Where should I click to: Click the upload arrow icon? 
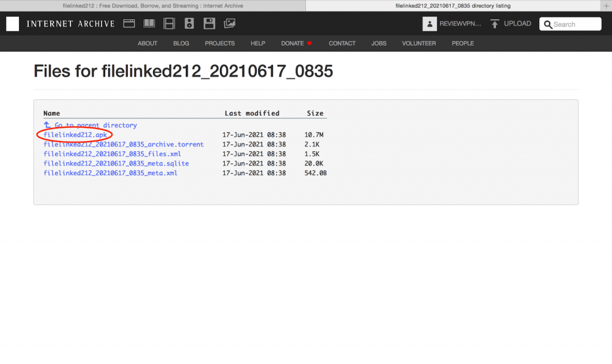(x=494, y=24)
